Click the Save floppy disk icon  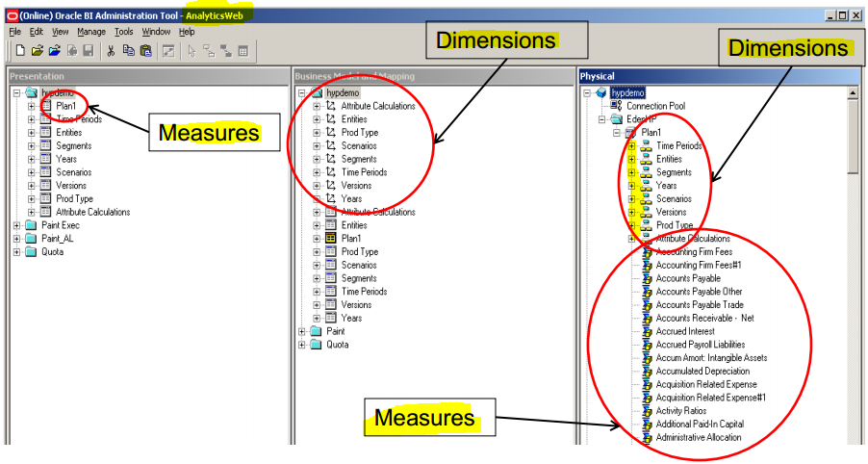(x=88, y=51)
